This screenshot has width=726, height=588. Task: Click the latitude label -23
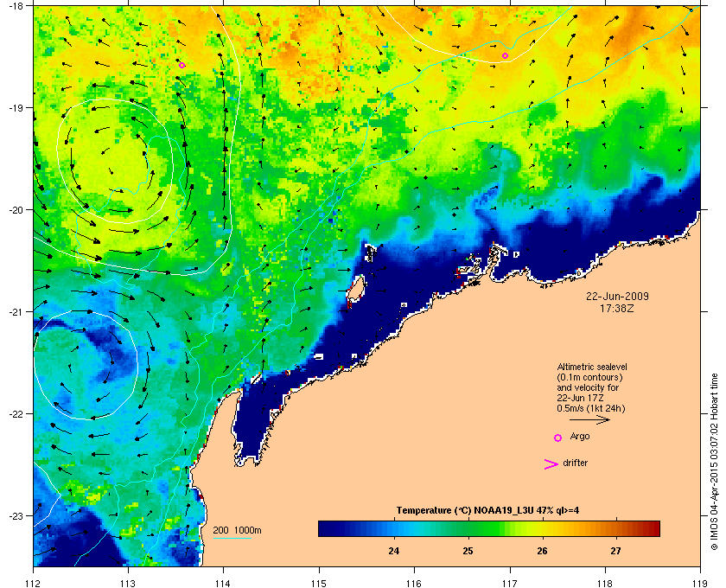coord(16,515)
